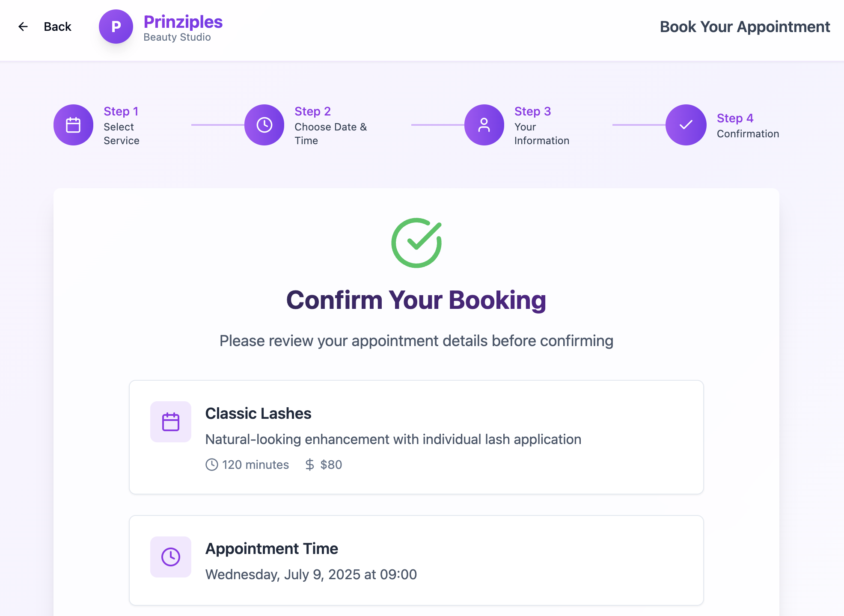
Task: Go back using the Back label
Action: [x=57, y=27]
